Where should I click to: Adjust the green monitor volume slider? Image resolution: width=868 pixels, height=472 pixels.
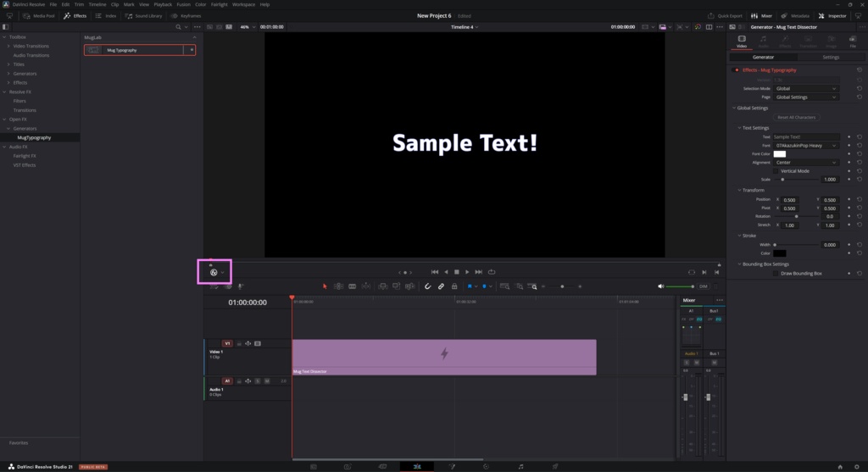click(x=680, y=286)
